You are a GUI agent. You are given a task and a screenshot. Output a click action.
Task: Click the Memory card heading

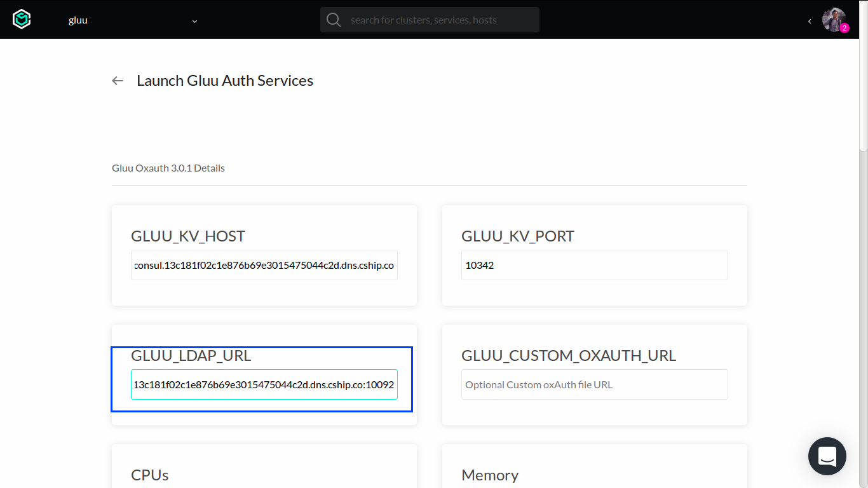click(x=490, y=475)
